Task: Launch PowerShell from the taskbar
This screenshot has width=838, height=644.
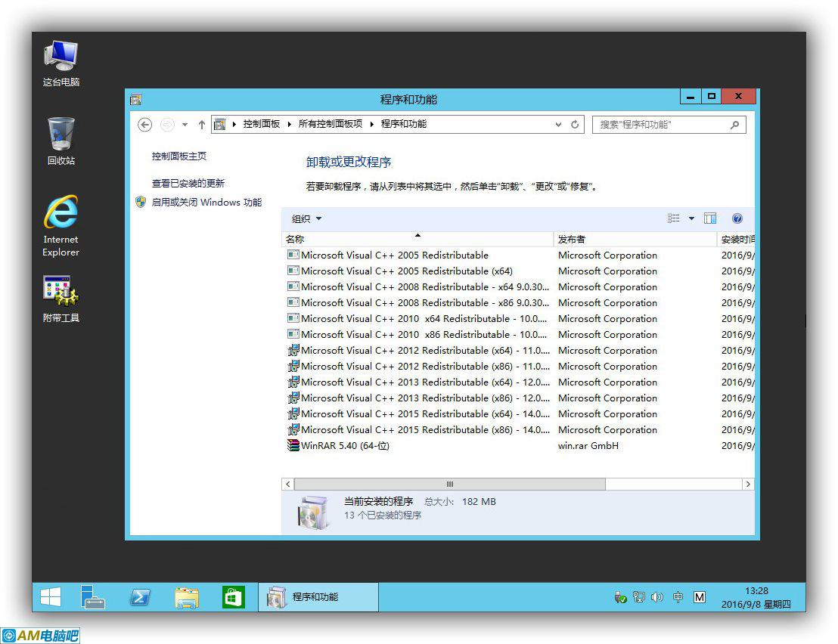Action: 140,597
